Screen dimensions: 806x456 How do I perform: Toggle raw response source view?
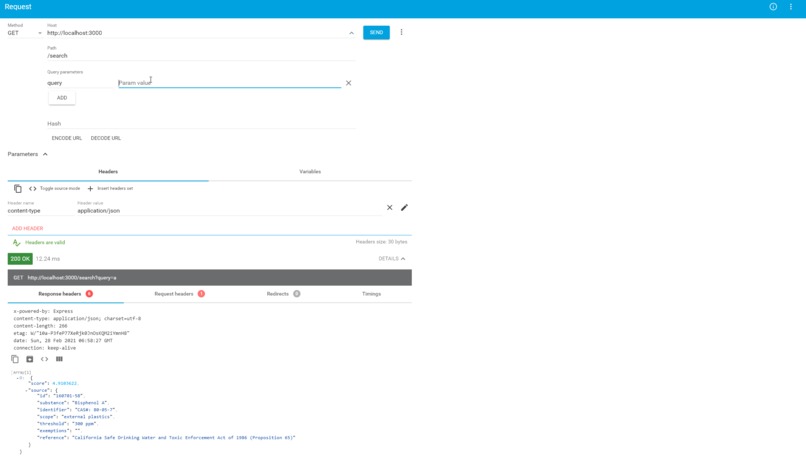click(x=44, y=359)
